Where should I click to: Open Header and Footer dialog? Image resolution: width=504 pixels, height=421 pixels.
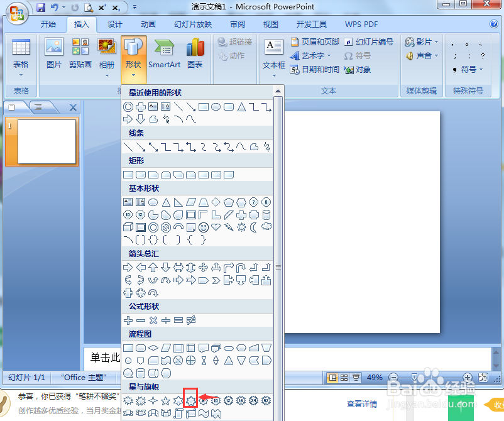[x=315, y=41]
